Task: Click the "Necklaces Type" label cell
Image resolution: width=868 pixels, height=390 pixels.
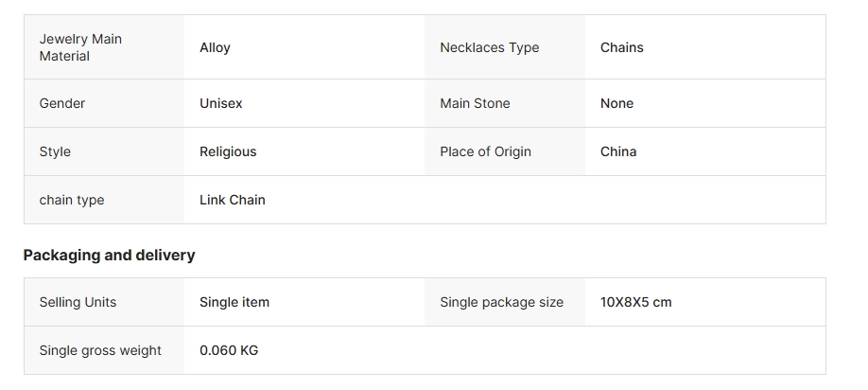Action: [489, 47]
